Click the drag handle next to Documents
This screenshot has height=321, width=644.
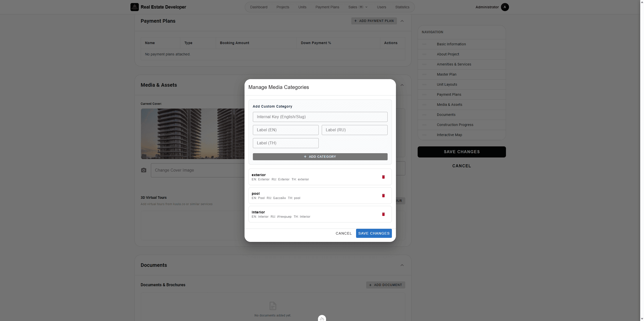[424, 115]
